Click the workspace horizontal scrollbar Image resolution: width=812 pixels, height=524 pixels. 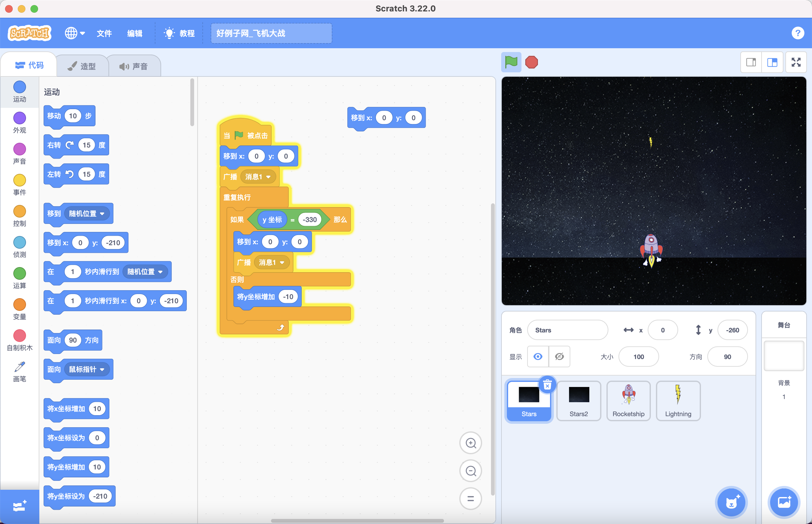click(x=357, y=520)
